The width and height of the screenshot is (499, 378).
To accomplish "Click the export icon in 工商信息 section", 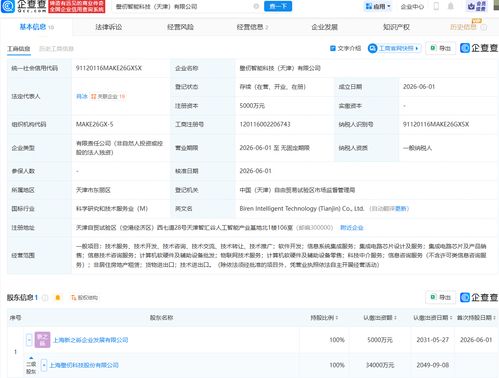I will [433, 48].
